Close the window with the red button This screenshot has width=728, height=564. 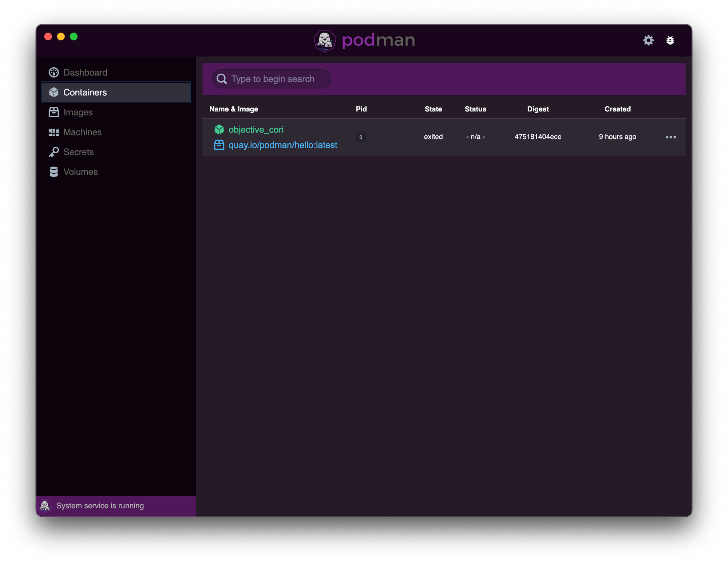point(48,36)
